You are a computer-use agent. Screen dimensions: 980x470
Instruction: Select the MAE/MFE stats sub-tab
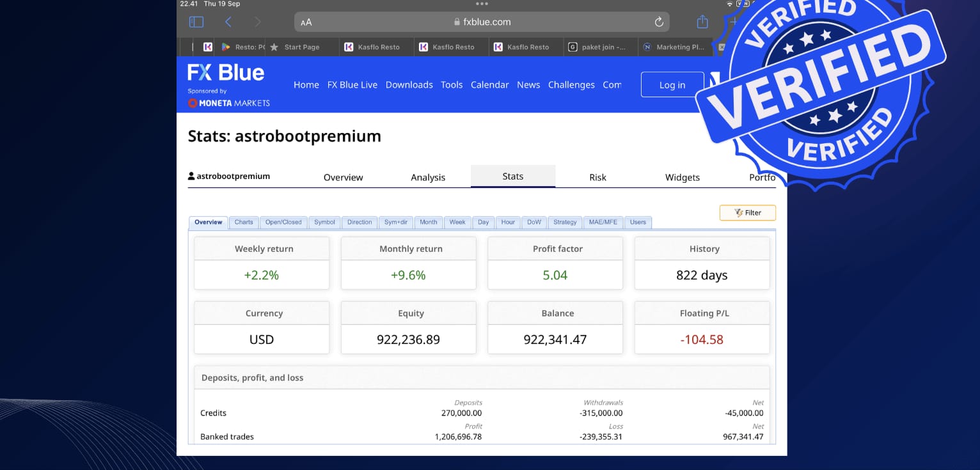coord(602,223)
